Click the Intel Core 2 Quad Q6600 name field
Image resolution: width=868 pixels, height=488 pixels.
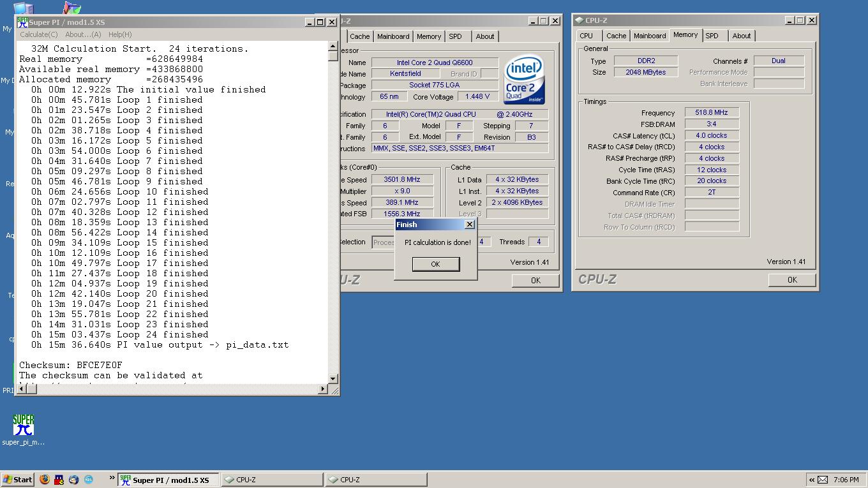tap(435, 62)
